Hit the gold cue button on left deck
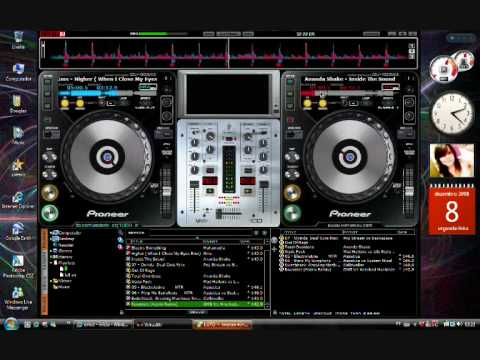 coord(50,193)
